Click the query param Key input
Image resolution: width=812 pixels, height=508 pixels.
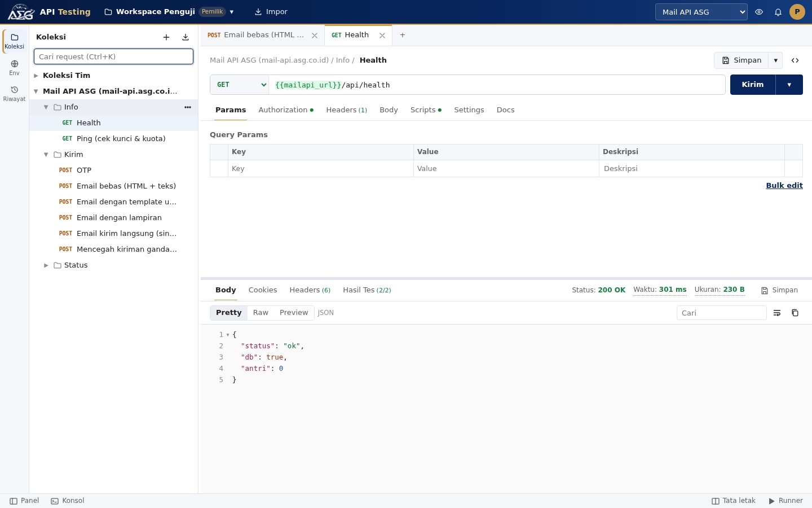click(320, 169)
